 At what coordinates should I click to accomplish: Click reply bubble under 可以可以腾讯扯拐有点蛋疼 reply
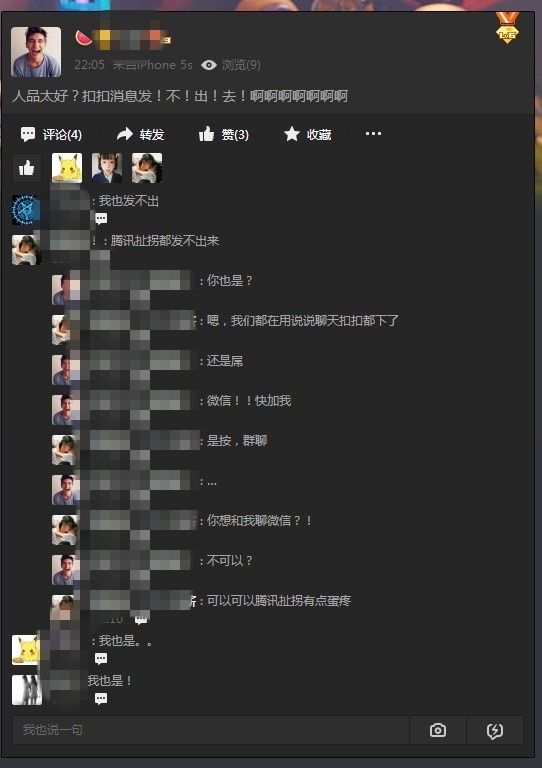point(141,620)
